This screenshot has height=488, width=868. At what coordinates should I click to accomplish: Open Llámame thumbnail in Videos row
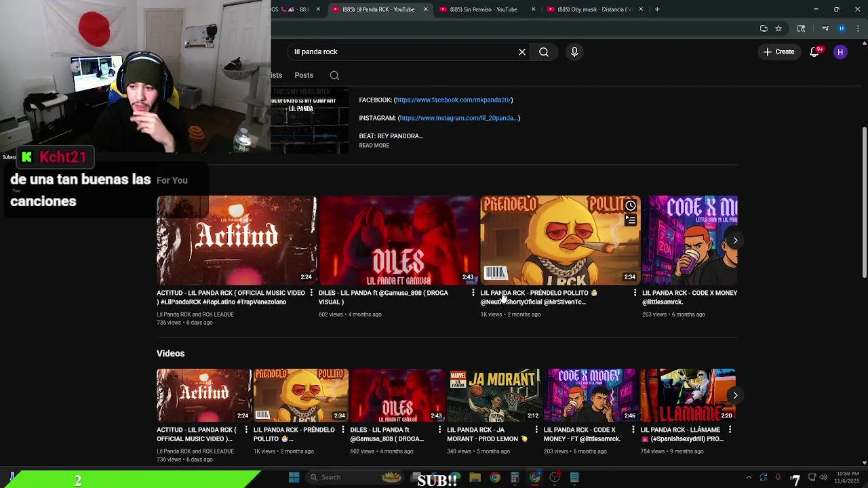tap(688, 395)
